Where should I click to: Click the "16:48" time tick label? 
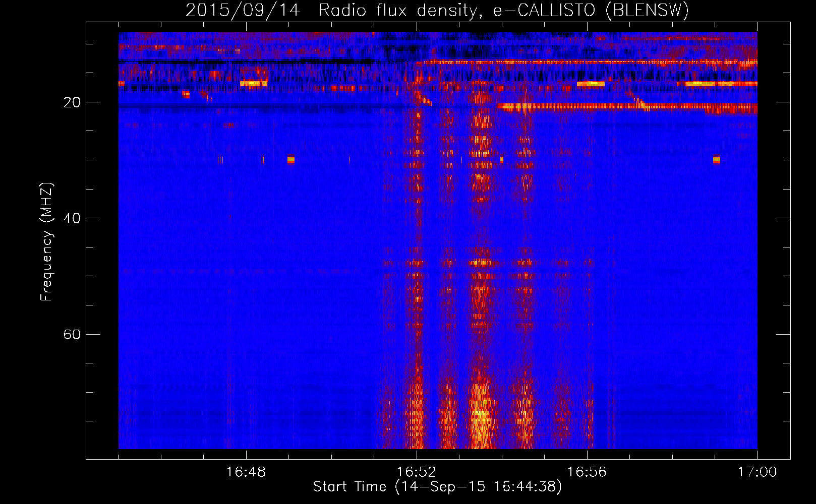246,472
